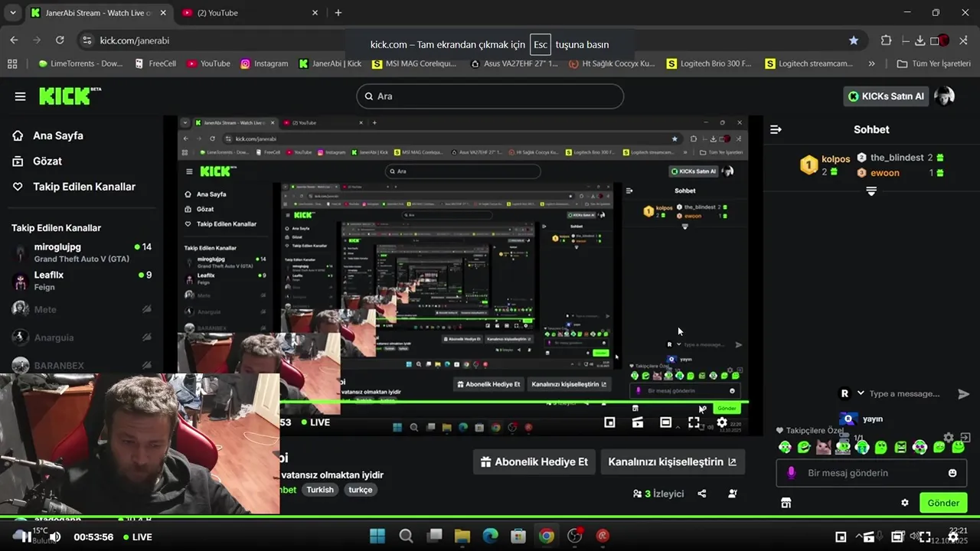
Task: Click Kanalınızı kişiselleştirin under player
Action: coord(672,461)
